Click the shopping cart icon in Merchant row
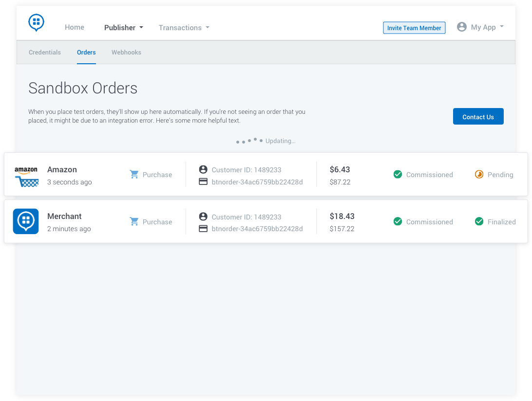 point(134,222)
